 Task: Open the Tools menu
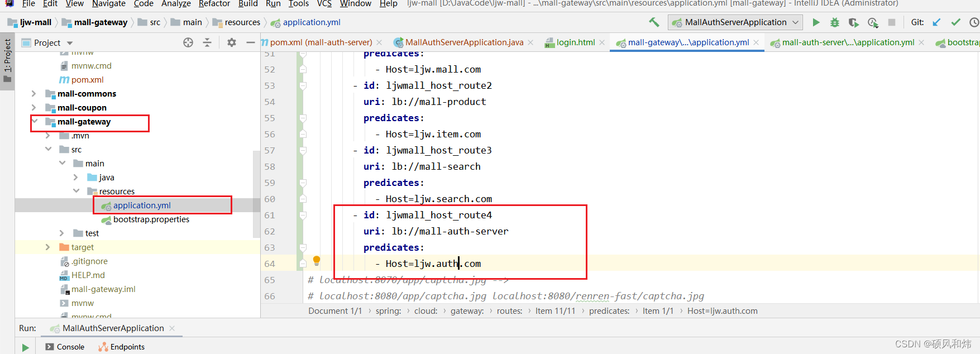(299, 4)
